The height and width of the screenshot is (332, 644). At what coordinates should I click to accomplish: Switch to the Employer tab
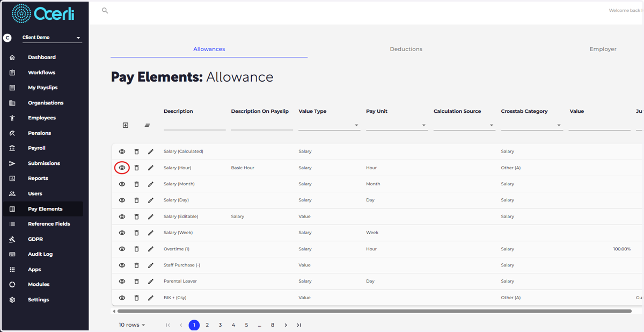click(x=603, y=49)
